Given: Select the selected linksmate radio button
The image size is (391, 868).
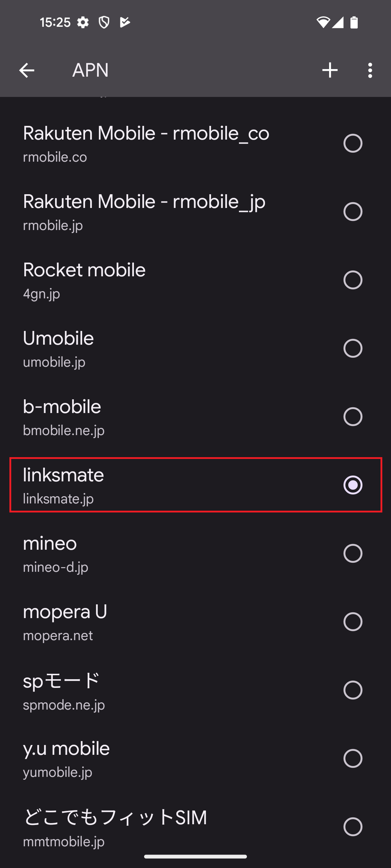Looking at the screenshot, I should tap(353, 485).
